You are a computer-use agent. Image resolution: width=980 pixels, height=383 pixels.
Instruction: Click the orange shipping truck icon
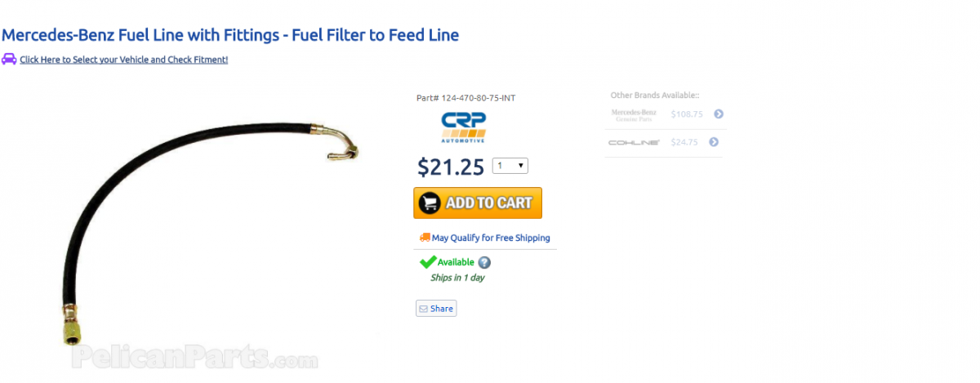(425, 238)
